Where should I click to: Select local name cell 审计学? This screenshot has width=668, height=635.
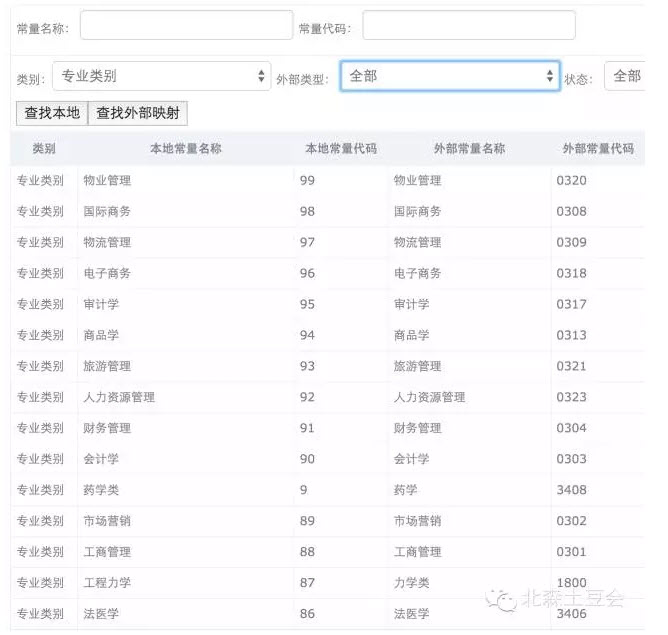coord(101,305)
